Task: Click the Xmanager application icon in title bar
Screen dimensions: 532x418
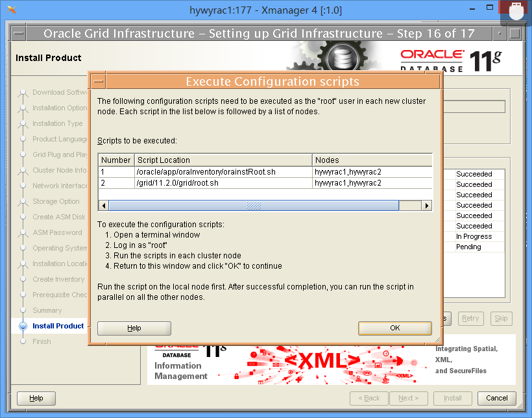Action: click(12, 10)
